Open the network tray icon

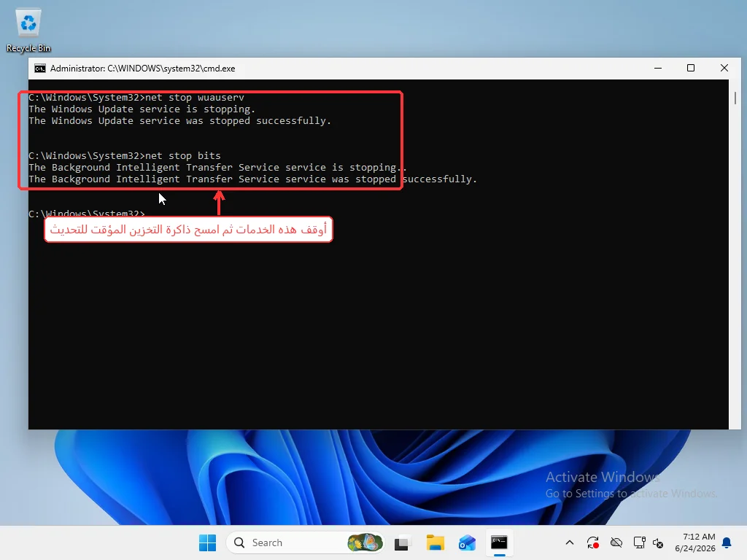point(639,542)
